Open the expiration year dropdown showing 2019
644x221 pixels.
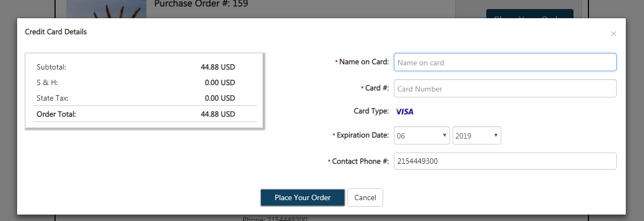tap(477, 136)
